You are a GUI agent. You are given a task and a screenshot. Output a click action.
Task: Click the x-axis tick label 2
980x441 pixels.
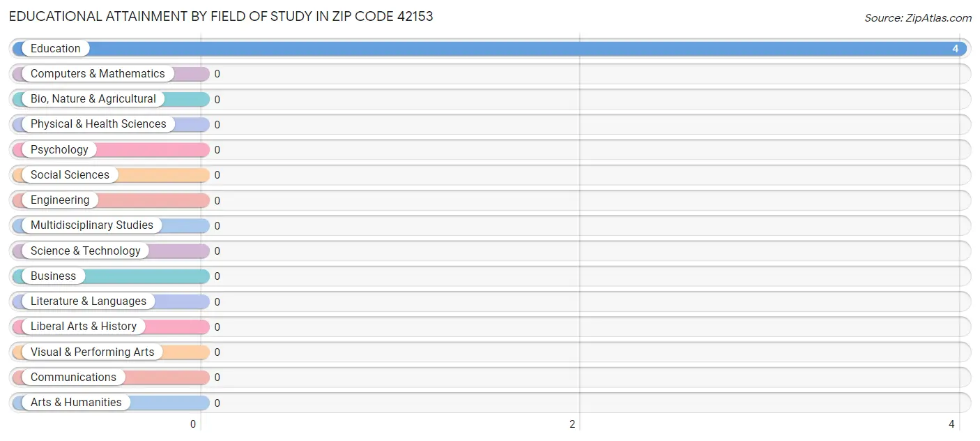[x=573, y=424]
